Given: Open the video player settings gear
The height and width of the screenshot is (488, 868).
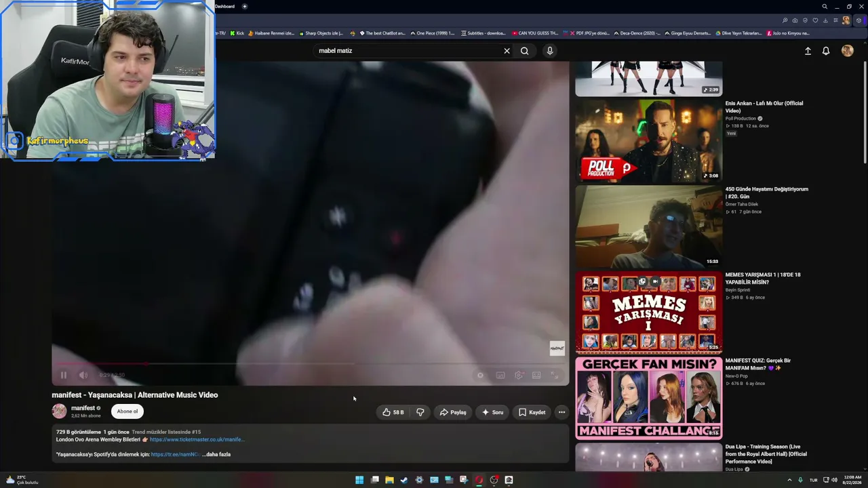Looking at the screenshot, I should (519, 375).
